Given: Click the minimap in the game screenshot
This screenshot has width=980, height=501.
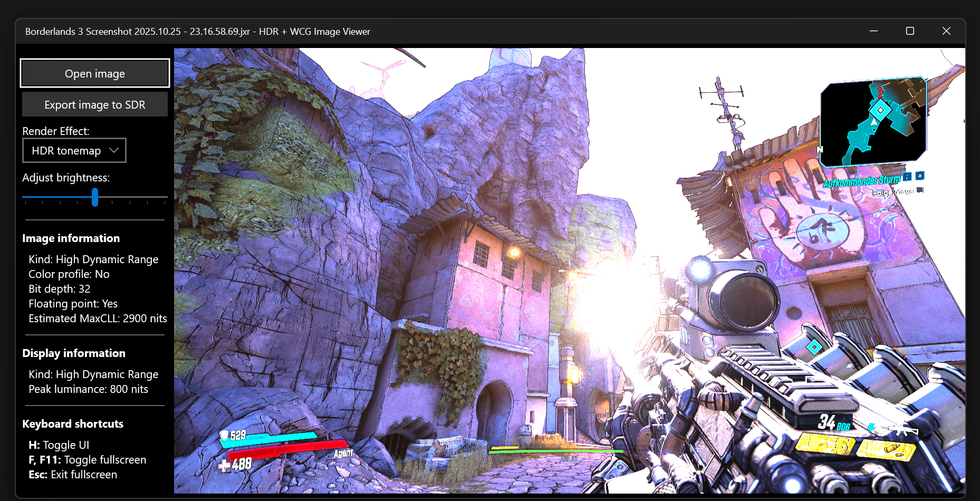Looking at the screenshot, I should tap(873, 122).
